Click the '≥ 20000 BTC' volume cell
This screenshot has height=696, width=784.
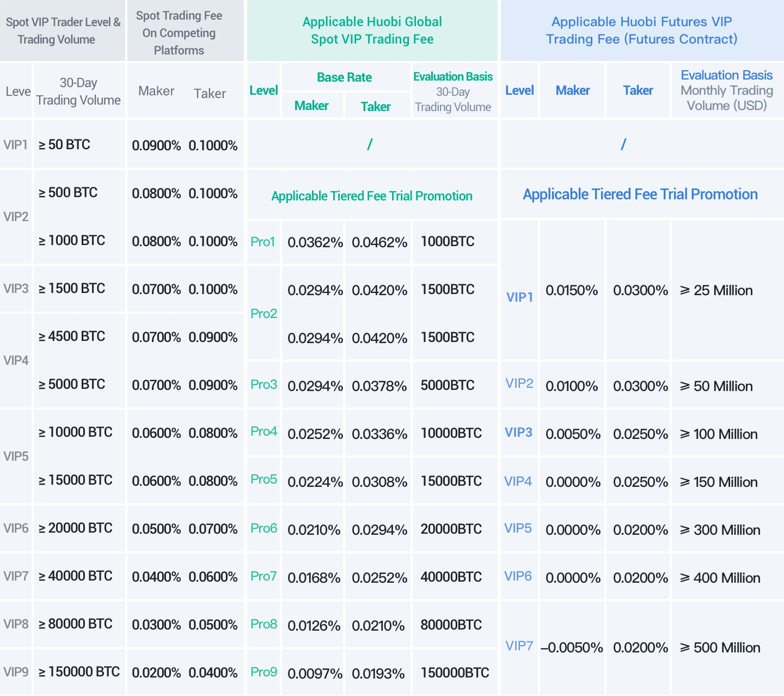click(x=75, y=528)
